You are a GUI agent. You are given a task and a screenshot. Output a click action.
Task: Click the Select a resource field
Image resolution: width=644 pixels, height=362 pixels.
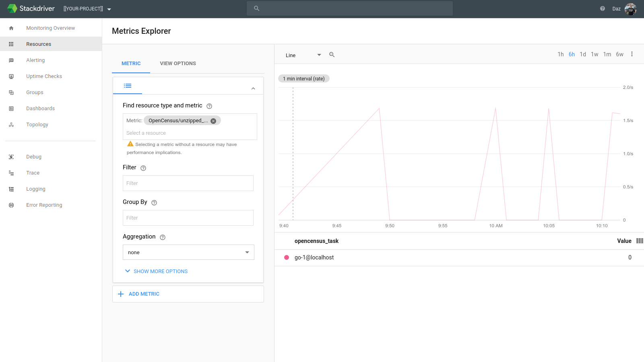[190, 133]
